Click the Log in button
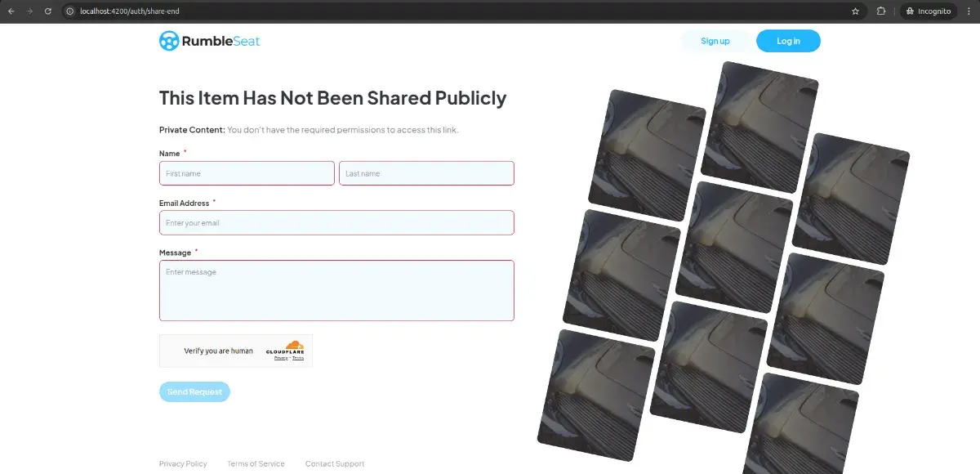The width and height of the screenshot is (980, 474). click(788, 41)
